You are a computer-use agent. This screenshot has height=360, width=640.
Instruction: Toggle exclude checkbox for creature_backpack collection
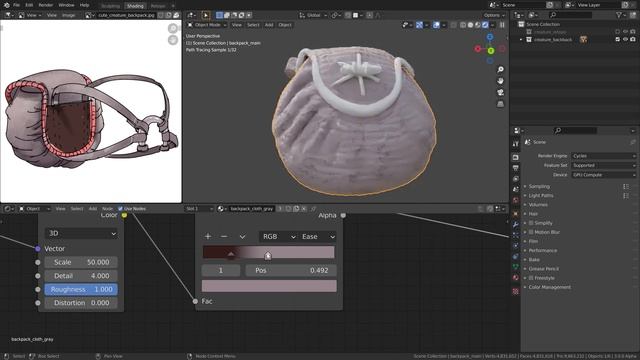coord(618,40)
